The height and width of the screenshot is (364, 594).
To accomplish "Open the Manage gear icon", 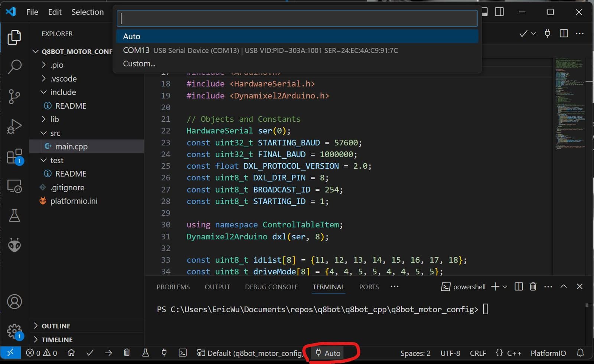I will tap(14, 331).
